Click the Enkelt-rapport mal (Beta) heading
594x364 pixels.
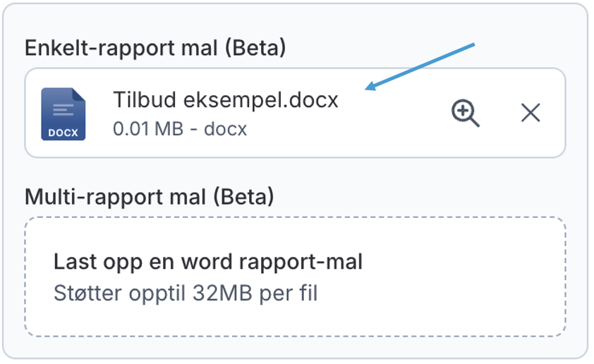pos(155,48)
